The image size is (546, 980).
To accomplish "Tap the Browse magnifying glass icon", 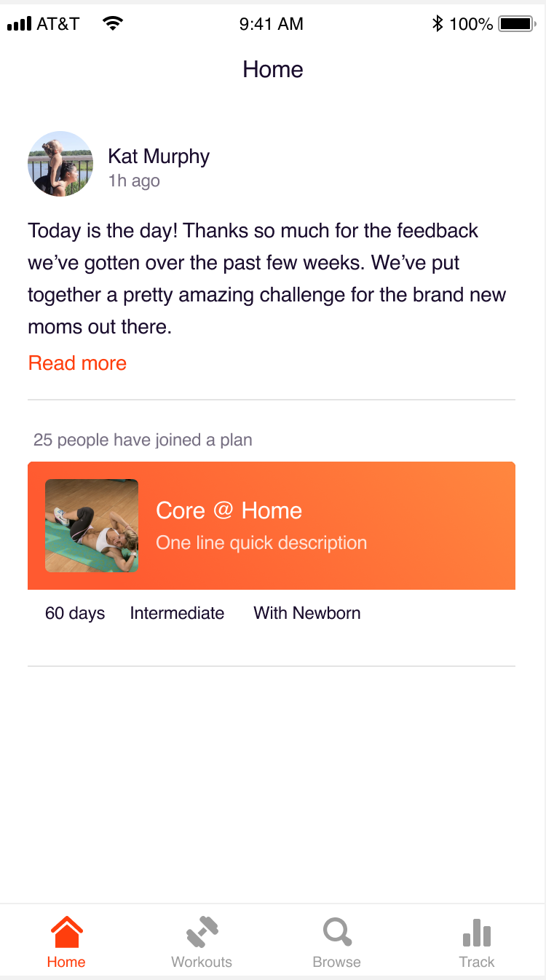I will (336, 930).
